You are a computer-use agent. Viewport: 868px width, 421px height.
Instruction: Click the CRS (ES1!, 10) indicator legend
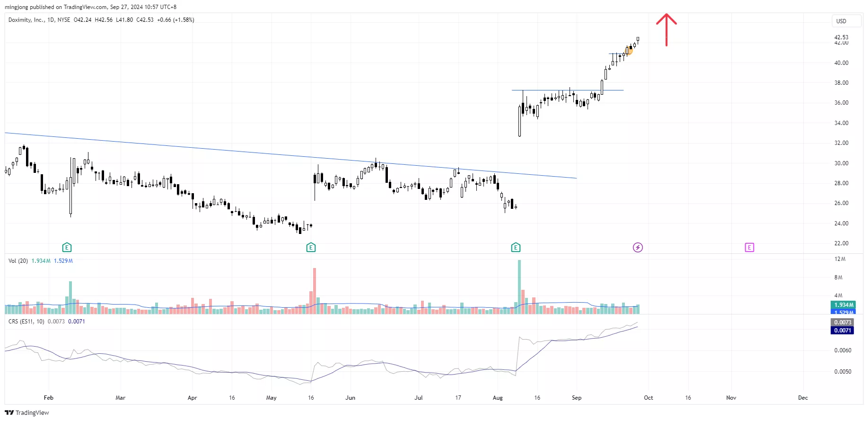point(26,322)
